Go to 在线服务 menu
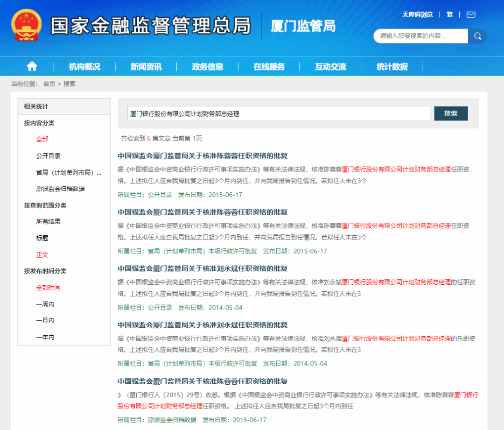504x430 pixels. [x=269, y=67]
